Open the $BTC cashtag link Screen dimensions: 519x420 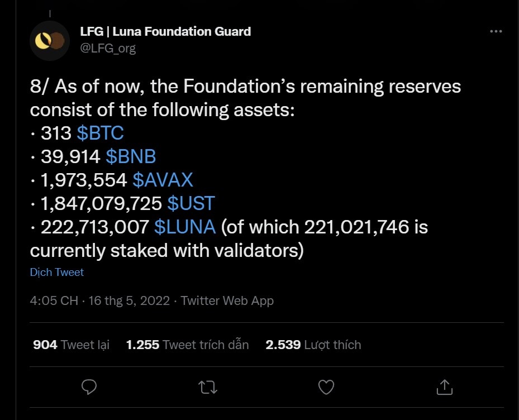point(100,133)
